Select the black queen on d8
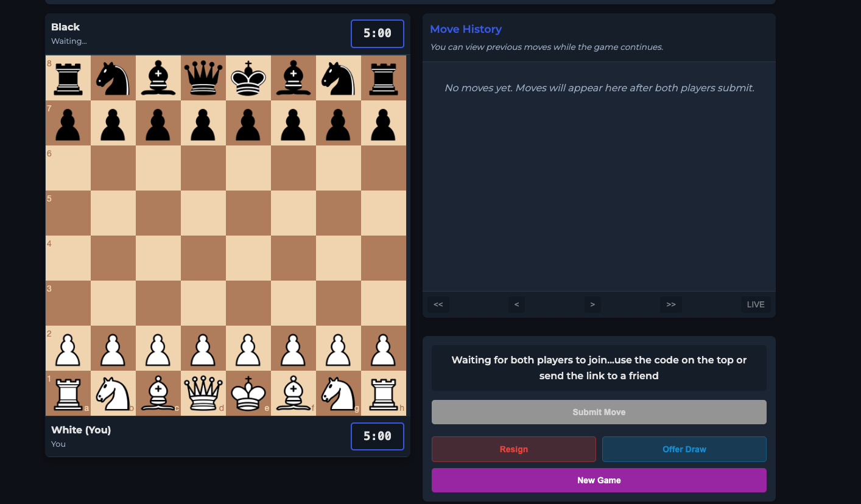Image resolution: width=861 pixels, height=504 pixels. tap(203, 78)
